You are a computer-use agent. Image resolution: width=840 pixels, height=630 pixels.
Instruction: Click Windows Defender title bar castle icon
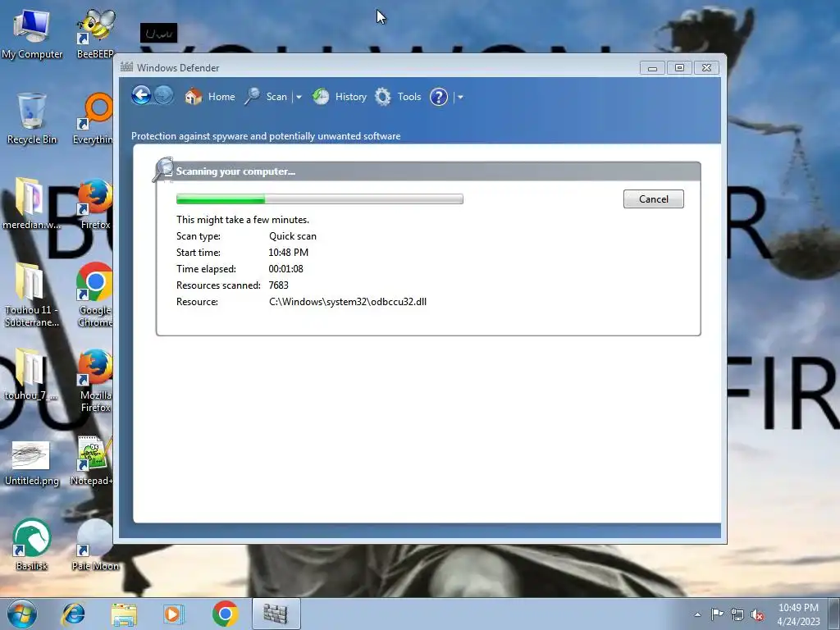(126, 67)
